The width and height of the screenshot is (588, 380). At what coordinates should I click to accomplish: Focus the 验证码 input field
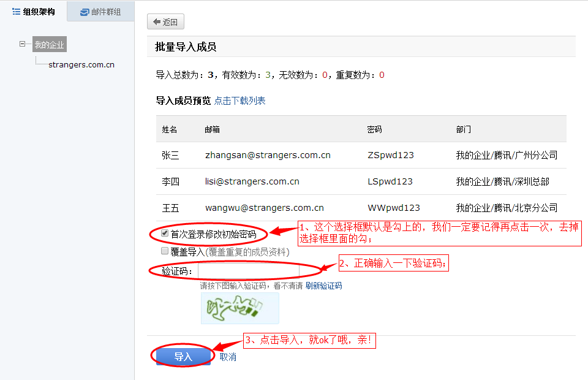click(x=249, y=271)
